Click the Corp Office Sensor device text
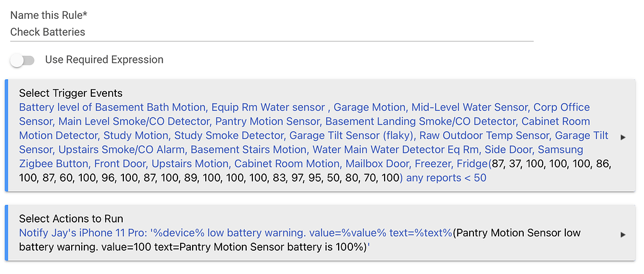The image size is (644, 274). (x=562, y=107)
